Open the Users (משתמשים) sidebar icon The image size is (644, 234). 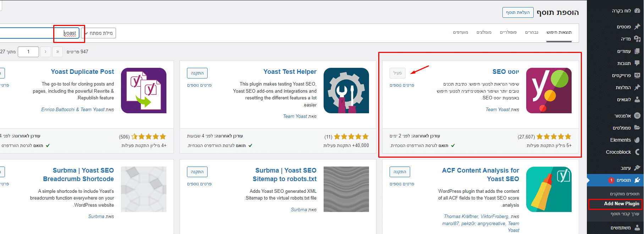tap(637, 228)
